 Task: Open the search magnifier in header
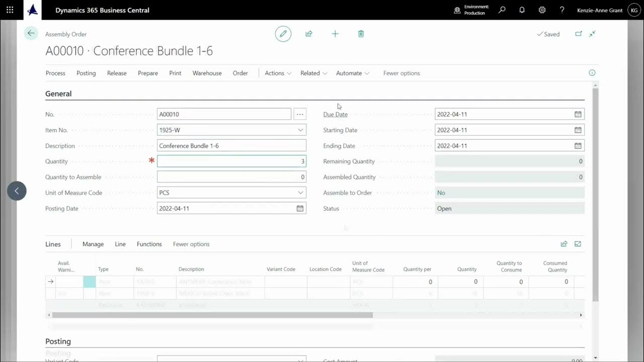tap(502, 10)
